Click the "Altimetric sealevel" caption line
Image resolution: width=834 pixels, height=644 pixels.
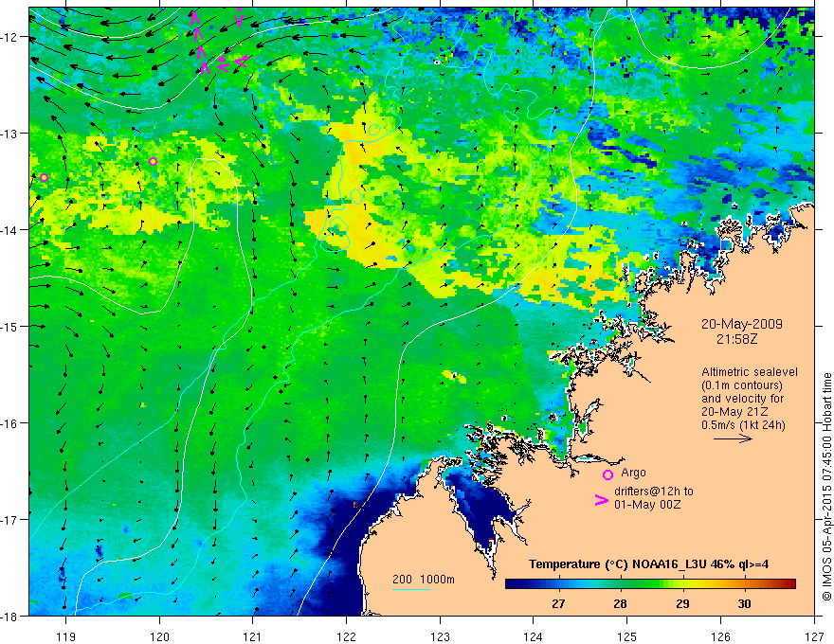[750, 372]
